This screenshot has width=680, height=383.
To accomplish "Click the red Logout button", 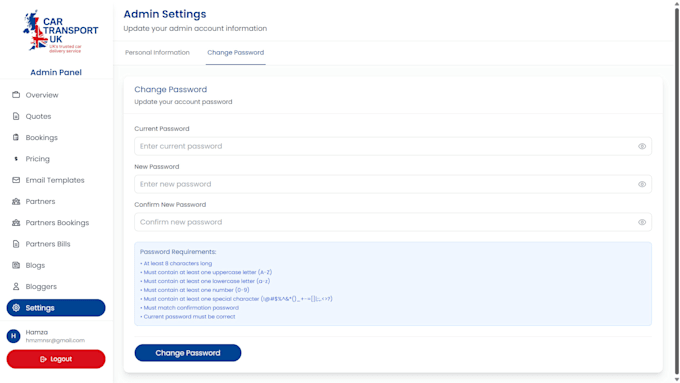I will 56,359.
